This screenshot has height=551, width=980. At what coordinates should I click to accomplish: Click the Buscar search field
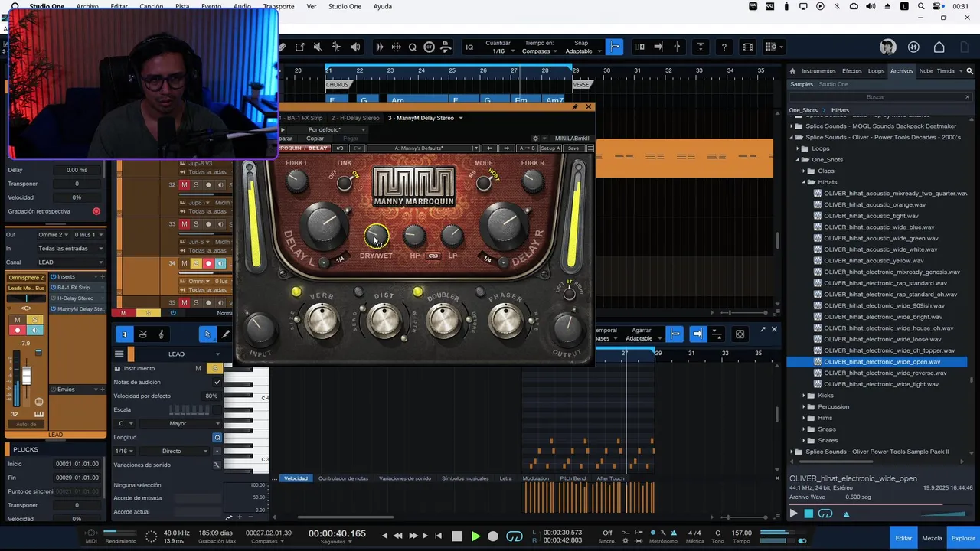pos(875,97)
